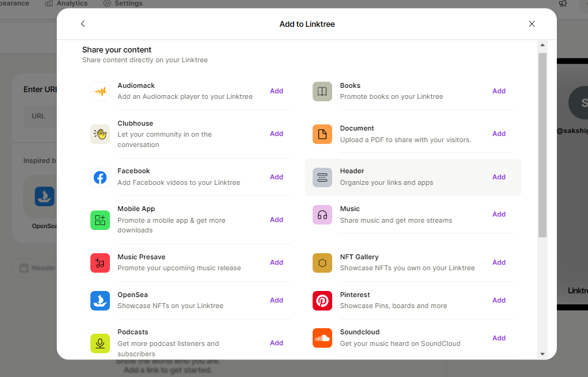Screen dimensions: 588x377
Task: Select the OpenSea sailboat icon
Action: pos(100,301)
